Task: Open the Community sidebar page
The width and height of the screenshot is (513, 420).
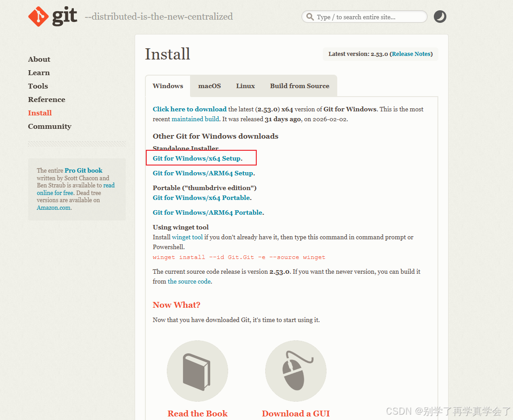Action: (x=50, y=126)
